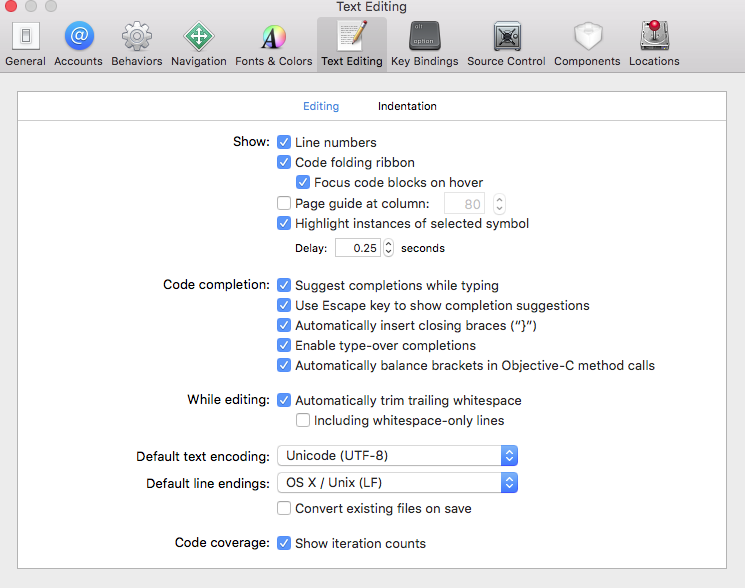This screenshot has height=588, width=745.
Task: Open the Source Control vault pane
Action: (x=506, y=44)
